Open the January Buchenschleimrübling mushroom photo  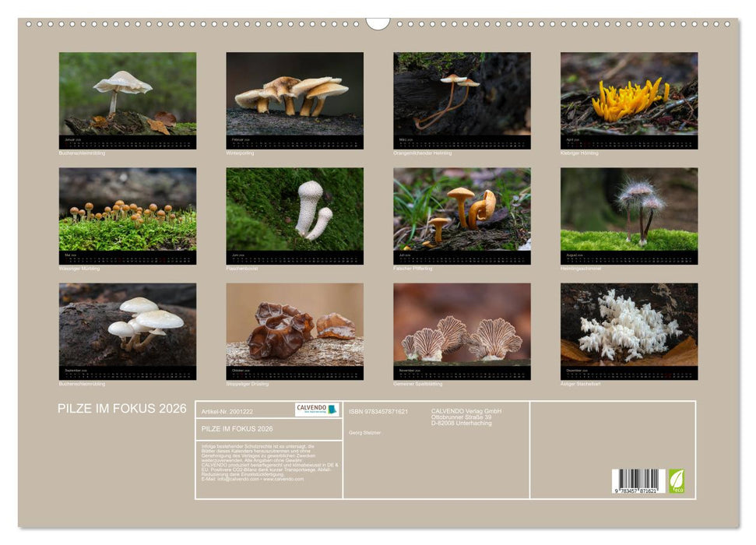pyautogui.click(x=128, y=94)
